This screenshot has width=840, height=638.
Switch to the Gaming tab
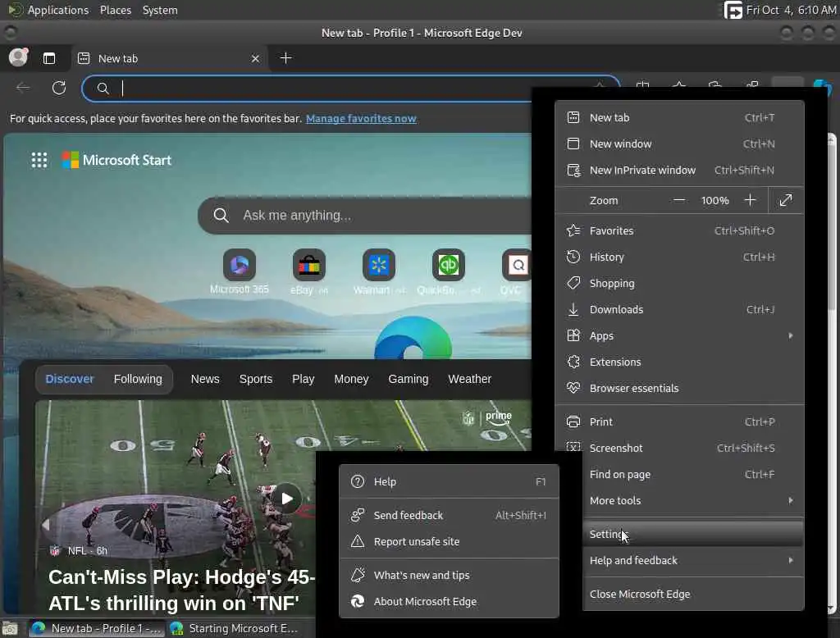[x=409, y=379]
